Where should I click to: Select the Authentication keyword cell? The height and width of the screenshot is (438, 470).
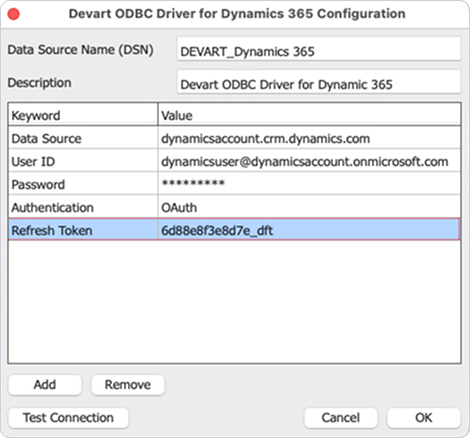(83, 207)
